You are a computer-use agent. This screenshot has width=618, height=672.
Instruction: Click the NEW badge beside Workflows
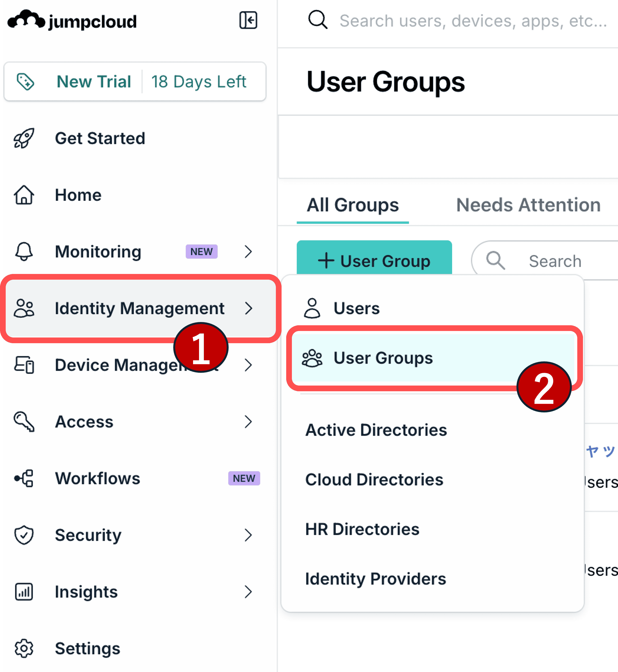244,478
